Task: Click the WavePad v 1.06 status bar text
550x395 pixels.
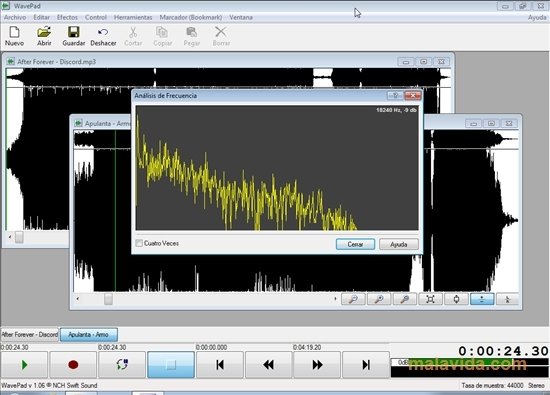Action: tap(49, 385)
